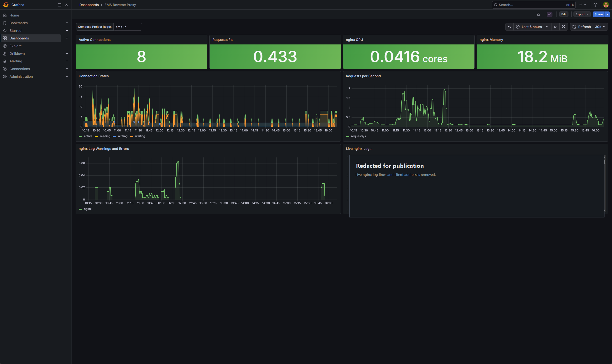Expand Bookmarks section chevron
Image resolution: width=612 pixels, height=364 pixels.
point(67,23)
